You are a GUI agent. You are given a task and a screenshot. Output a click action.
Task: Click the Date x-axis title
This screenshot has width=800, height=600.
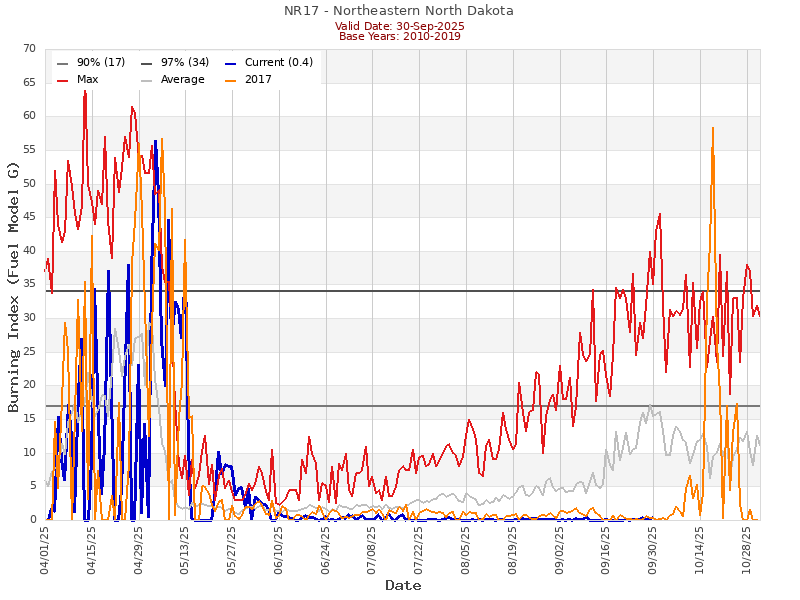pos(403,586)
